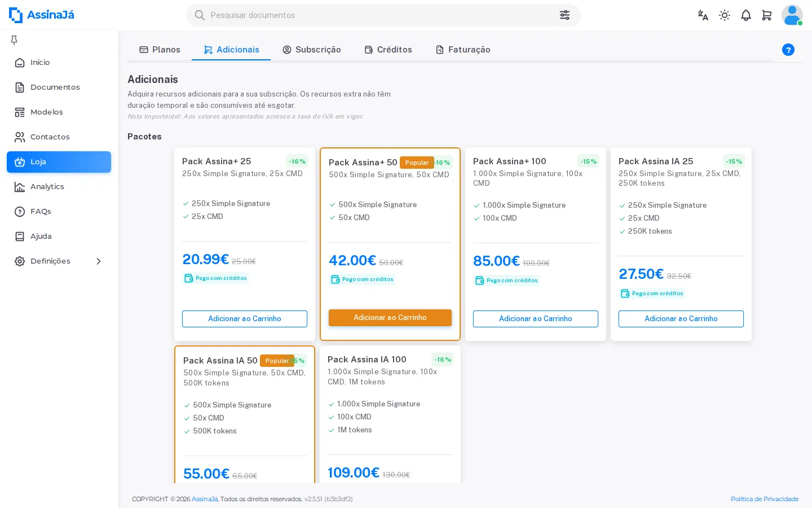Open notifications bell
The height and width of the screenshot is (508, 812).
pos(746,15)
